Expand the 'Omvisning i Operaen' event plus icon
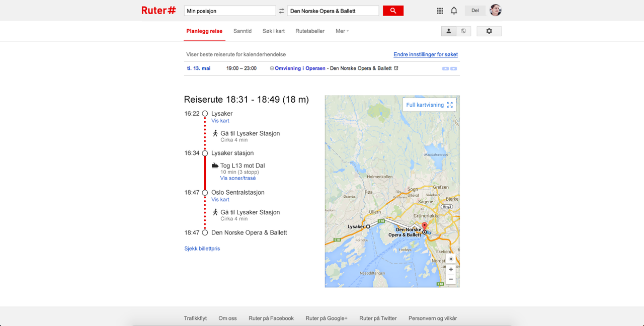644x326 pixels. [x=272, y=68]
